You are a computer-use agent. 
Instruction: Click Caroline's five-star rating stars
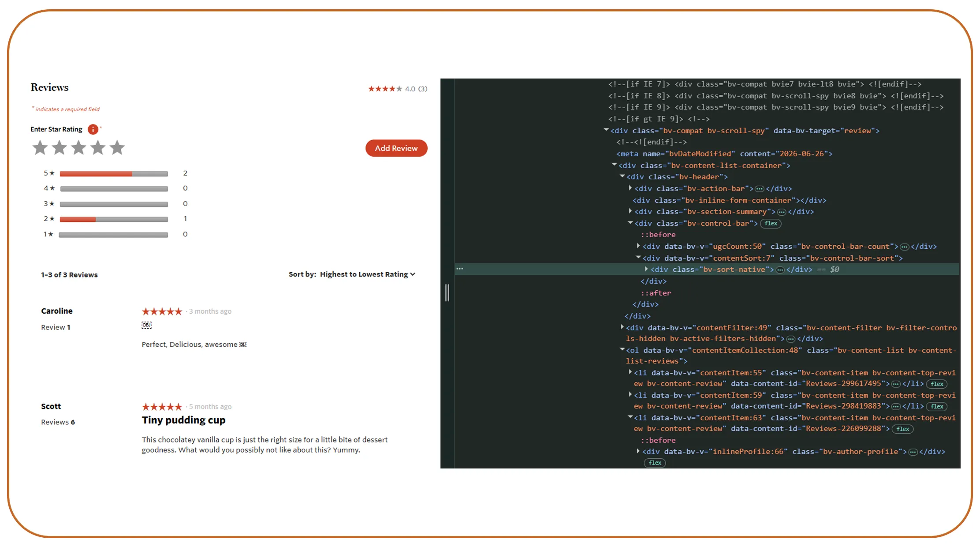pos(162,311)
